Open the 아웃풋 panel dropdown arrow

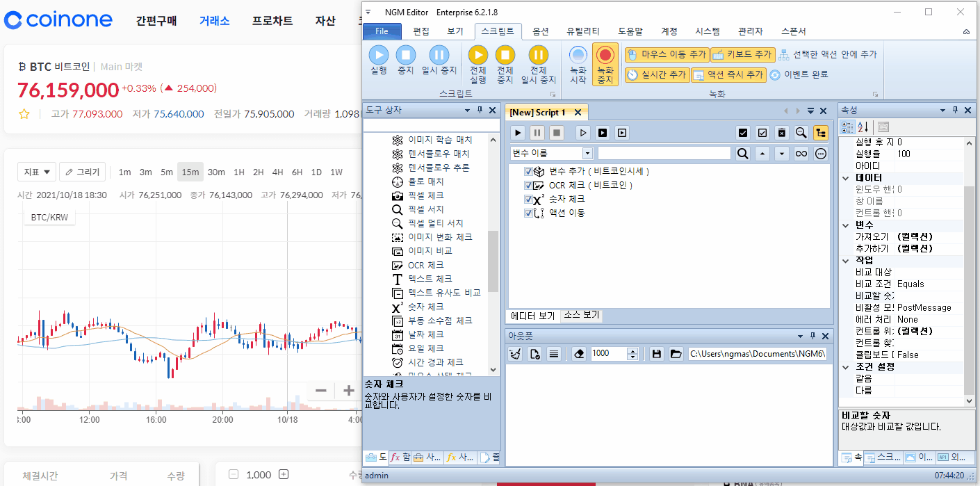pos(799,336)
